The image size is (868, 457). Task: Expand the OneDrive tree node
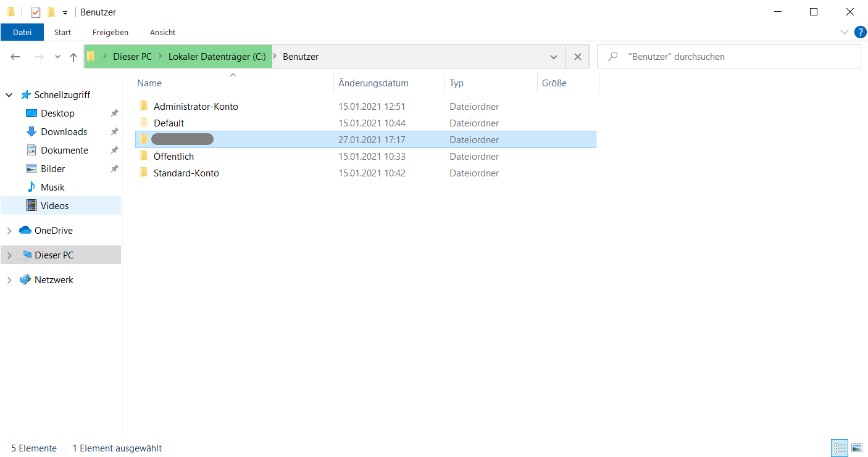(x=9, y=231)
